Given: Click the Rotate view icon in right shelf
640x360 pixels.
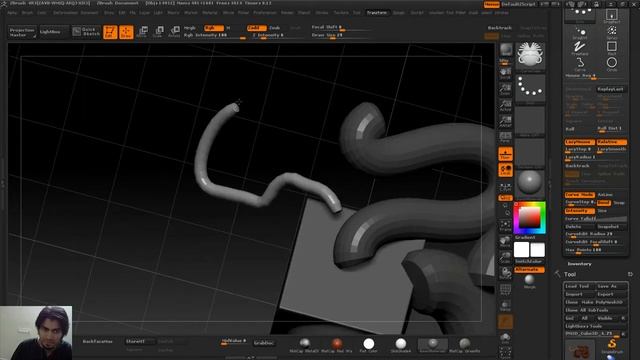Looking at the screenshot, I should click(x=506, y=273).
